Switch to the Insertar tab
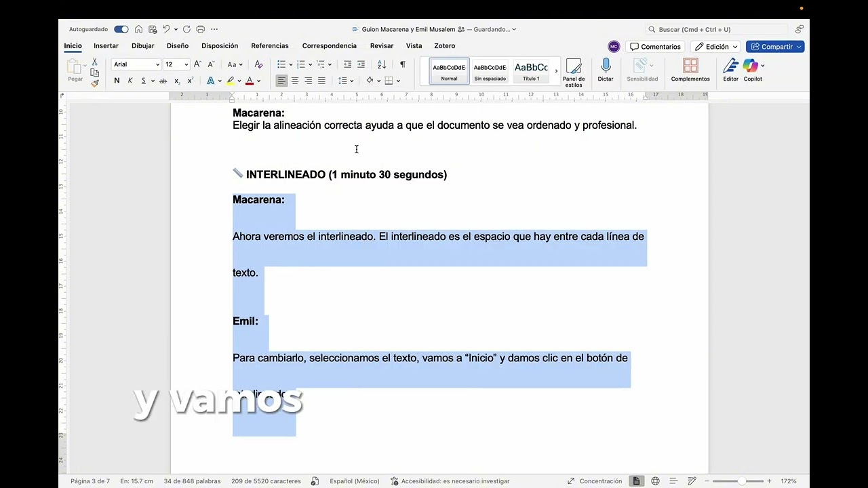This screenshot has width=868, height=488. [106, 46]
